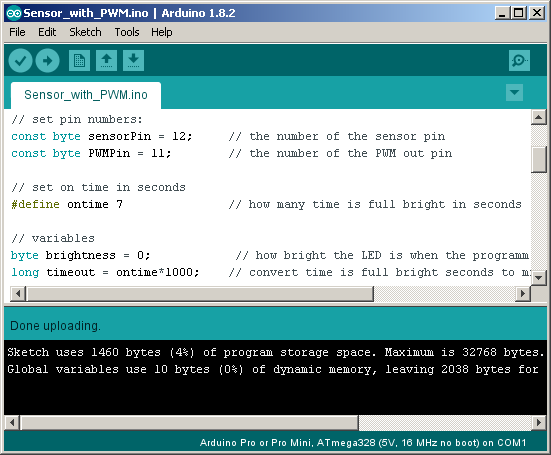Click 'Global variables use 10 bytes' console line
The height and width of the screenshot is (455, 551).
tap(273, 369)
